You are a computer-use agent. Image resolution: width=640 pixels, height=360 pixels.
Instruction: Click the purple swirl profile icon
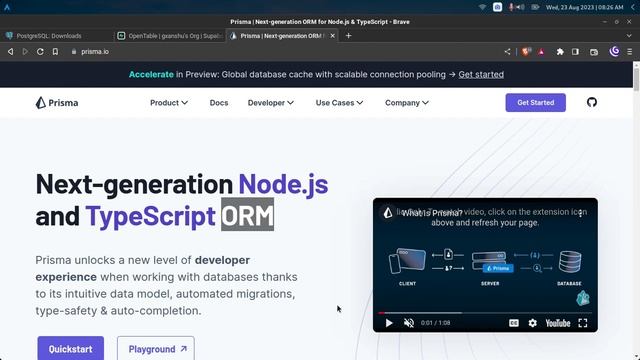coord(614,51)
